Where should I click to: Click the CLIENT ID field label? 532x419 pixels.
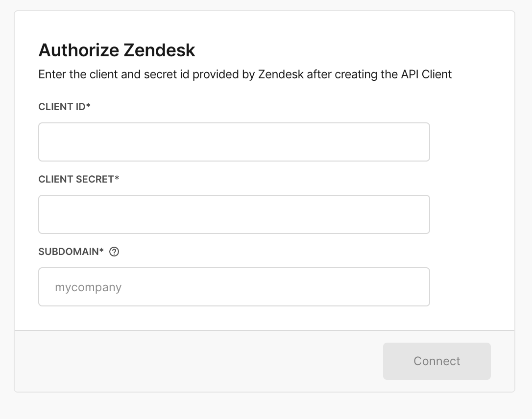click(x=62, y=107)
